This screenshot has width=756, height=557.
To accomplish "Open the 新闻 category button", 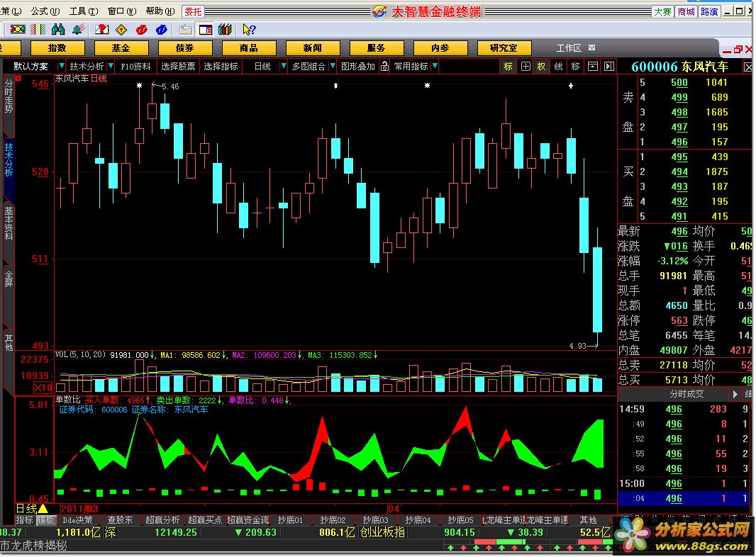I will (313, 47).
